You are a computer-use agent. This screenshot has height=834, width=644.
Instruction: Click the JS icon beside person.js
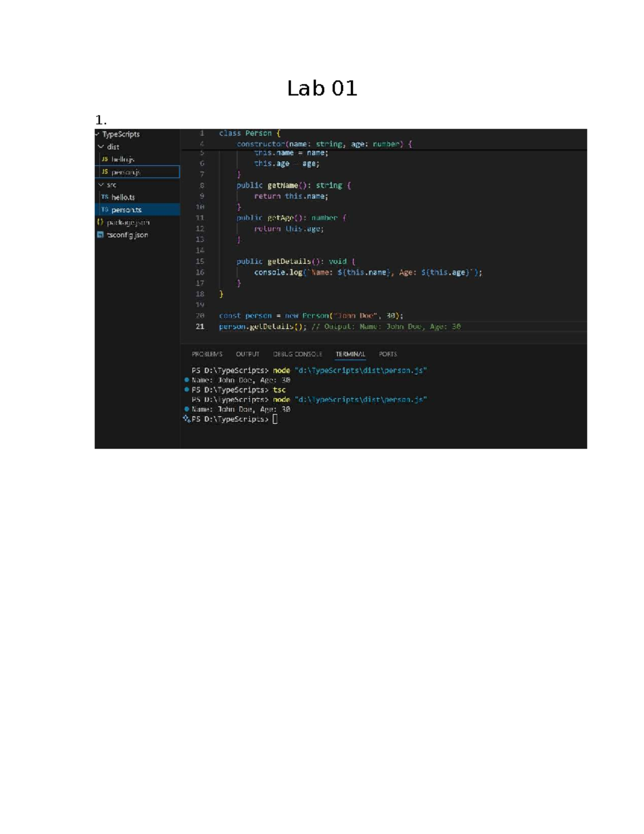pyautogui.click(x=105, y=172)
